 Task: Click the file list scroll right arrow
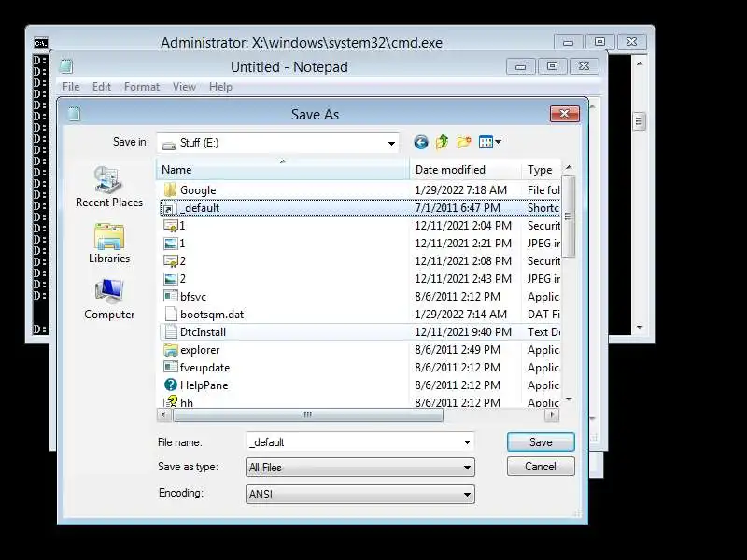point(552,414)
